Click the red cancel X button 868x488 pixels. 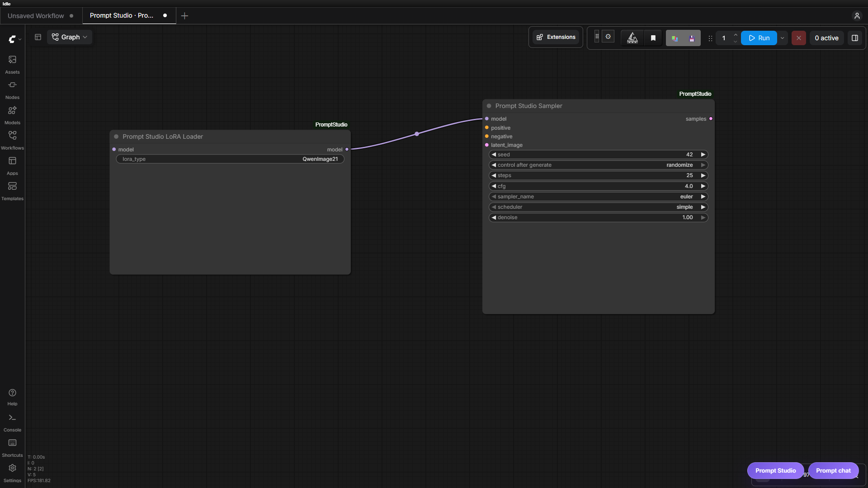click(x=798, y=38)
